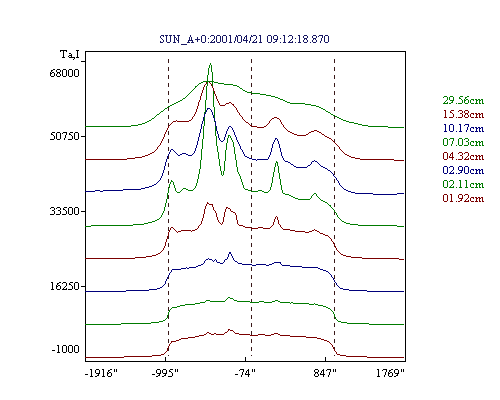
Task: Choose the 02.90cm legend entry
Action: pos(463,170)
